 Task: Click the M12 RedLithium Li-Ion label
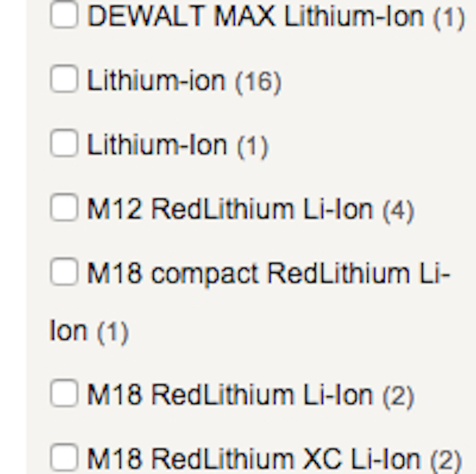tap(230, 210)
